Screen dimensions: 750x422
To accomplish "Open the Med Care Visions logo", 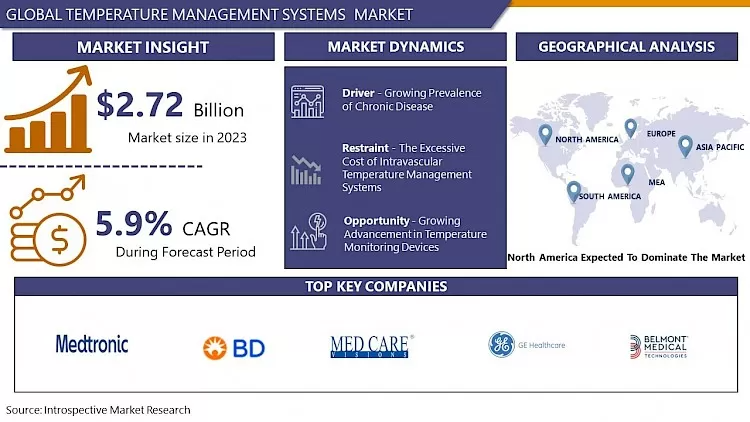I will (x=372, y=346).
